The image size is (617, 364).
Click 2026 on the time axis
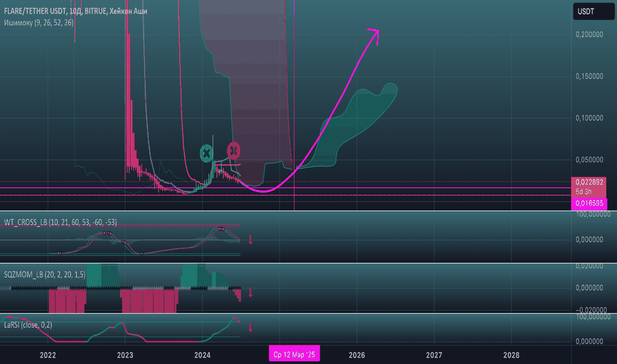[357, 355]
